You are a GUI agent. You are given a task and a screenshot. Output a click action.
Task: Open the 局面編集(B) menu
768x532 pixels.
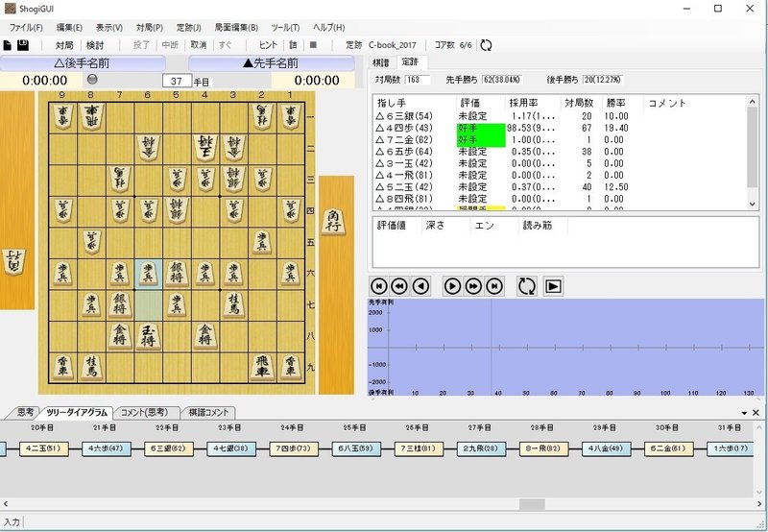236,28
